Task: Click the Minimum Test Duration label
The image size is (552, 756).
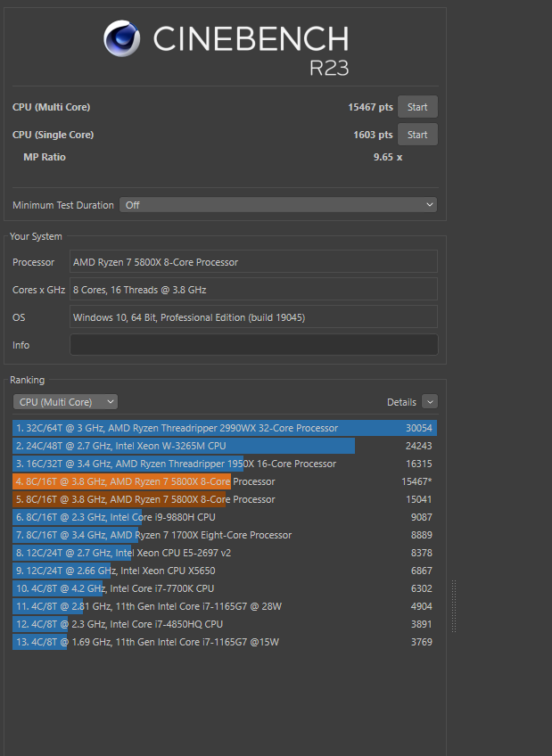Action: (x=63, y=205)
